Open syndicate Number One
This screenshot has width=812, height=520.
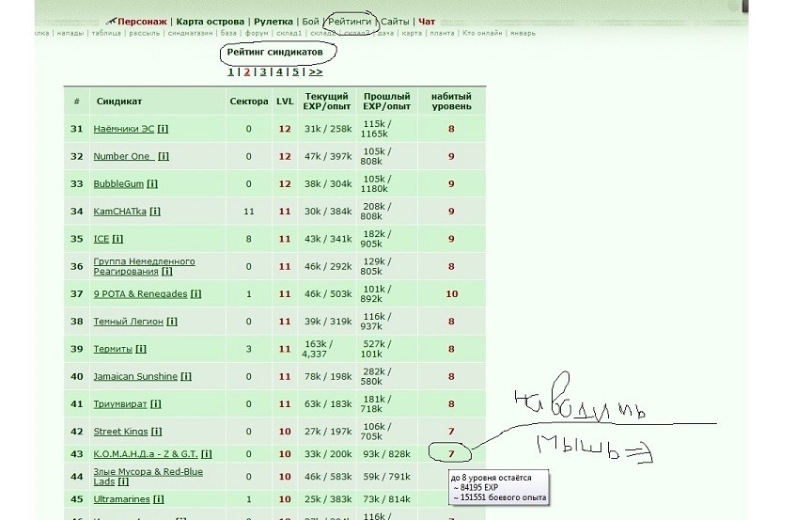(x=123, y=156)
